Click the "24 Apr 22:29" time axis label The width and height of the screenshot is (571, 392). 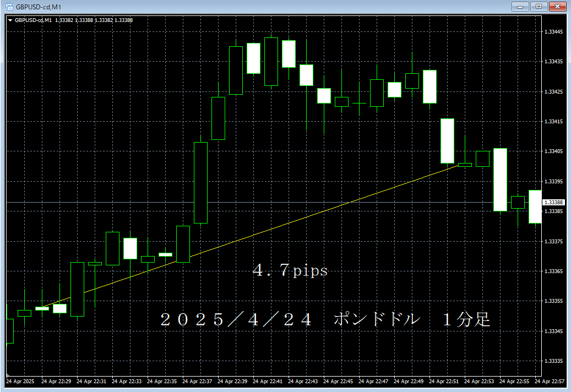tap(56, 381)
